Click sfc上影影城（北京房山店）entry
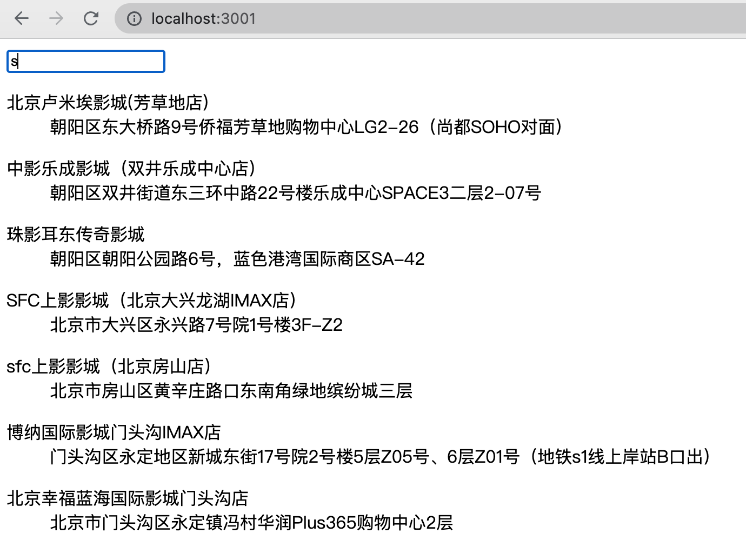This screenshot has height=560, width=746. [109, 366]
